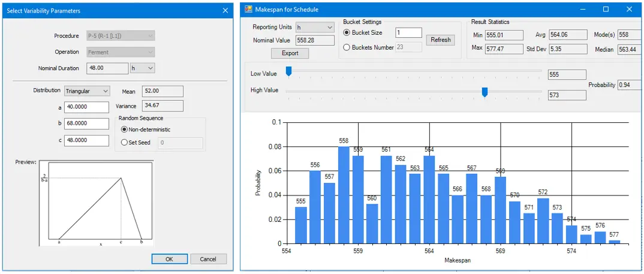Click the Bucket Size input showing 1
The height and width of the screenshot is (274, 644).
(x=409, y=32)
